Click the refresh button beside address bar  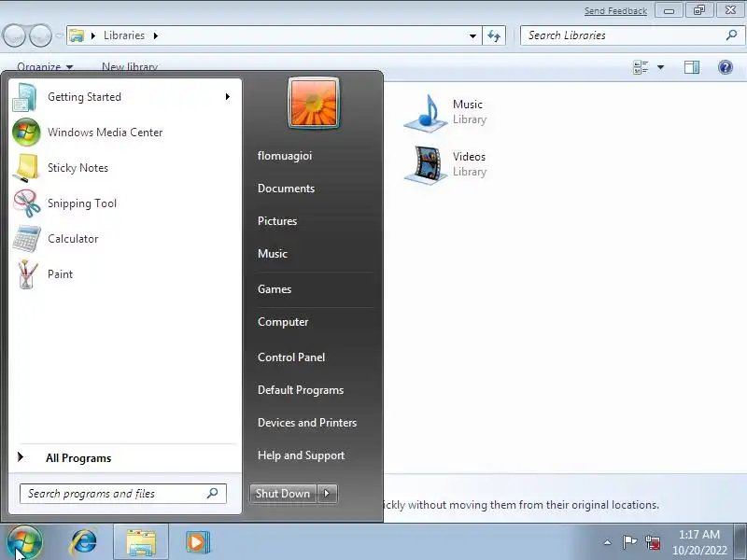[x=494, y=35]
